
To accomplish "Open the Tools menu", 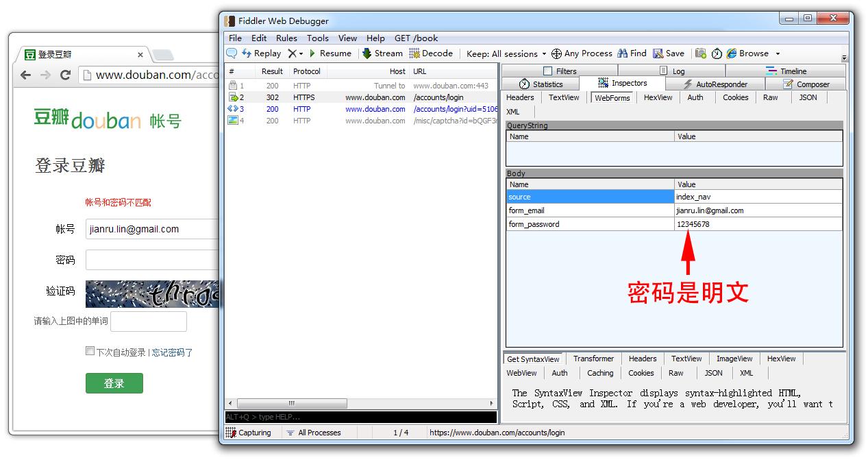I will click(317, 38).
